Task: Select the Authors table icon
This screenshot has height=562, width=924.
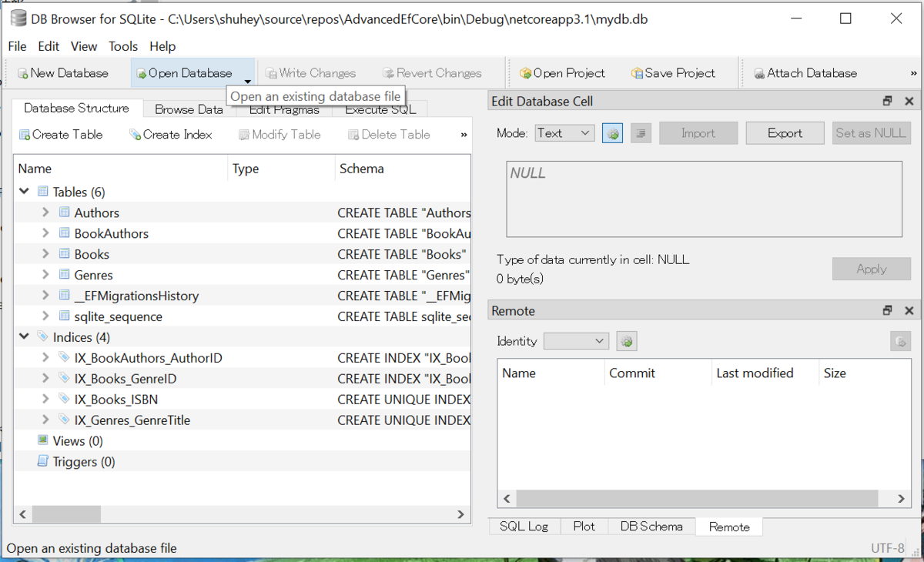Action: click(x=64, y=212)
